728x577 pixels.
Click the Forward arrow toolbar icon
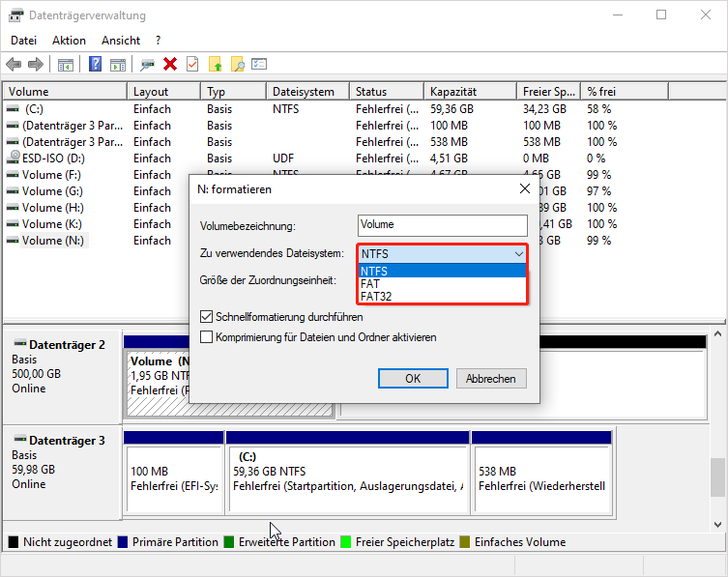pyautogui.click(x=36, y=64)
